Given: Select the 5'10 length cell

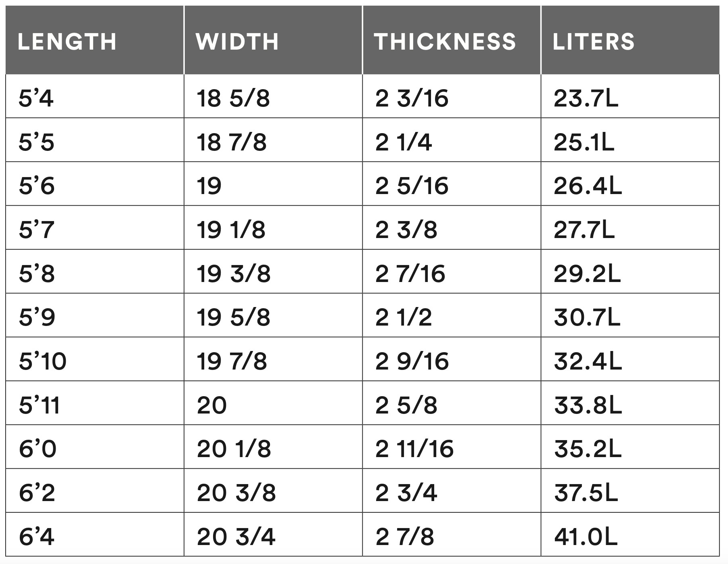Looking at the screenshot, I should point(42,361).
